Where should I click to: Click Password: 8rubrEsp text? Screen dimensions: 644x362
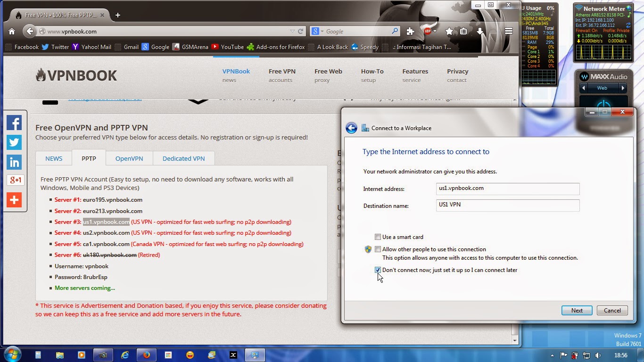81,277
